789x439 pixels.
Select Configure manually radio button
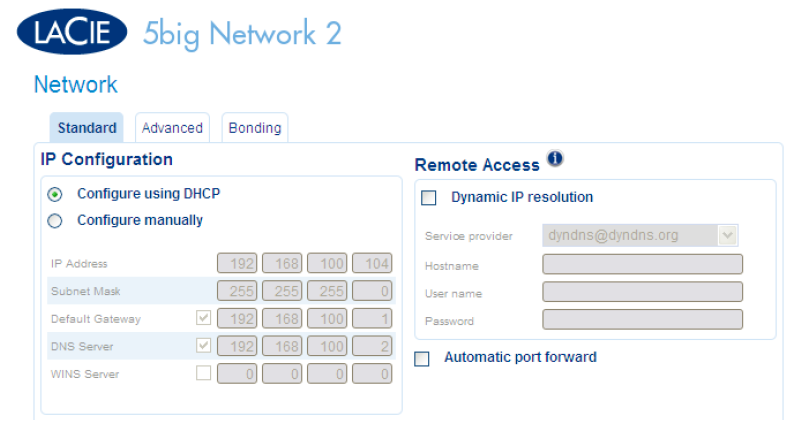coord(55,221)
